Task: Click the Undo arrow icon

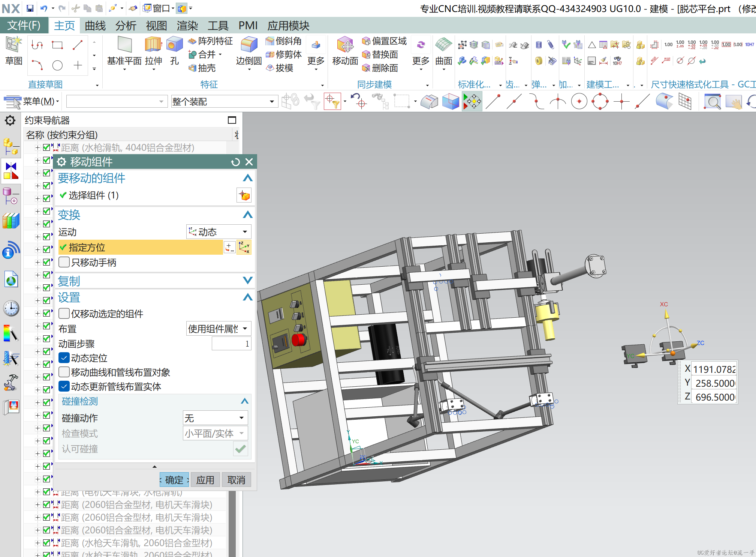Action: [44, 8]
